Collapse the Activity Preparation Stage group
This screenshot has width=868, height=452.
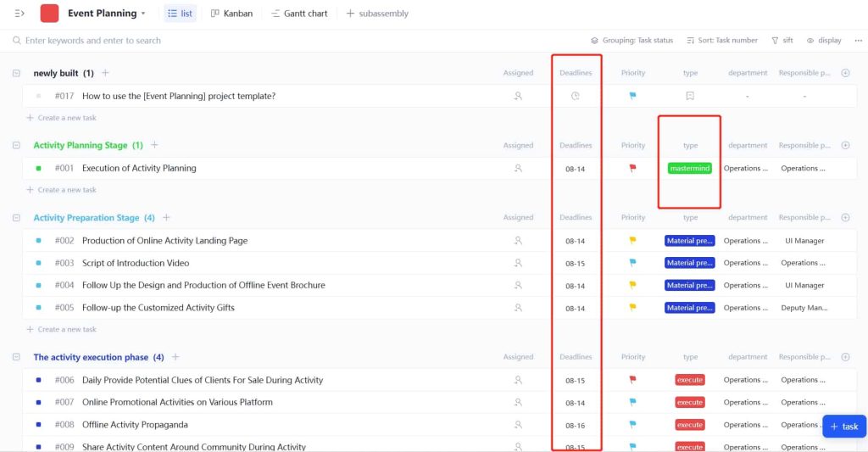coord(17,218)
